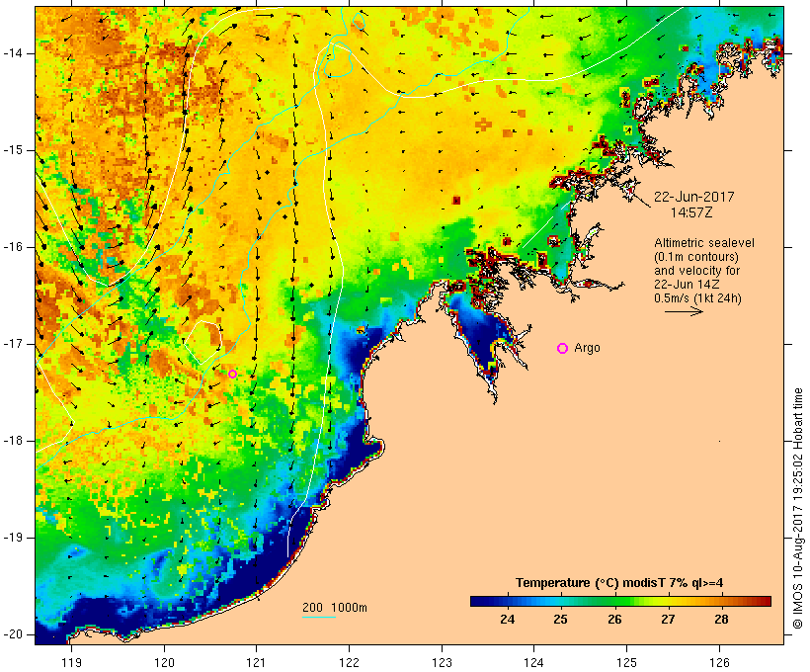Click the temperature colorbar at 26°C
This screenshot has width=810, height=672.
pos(614,601)
